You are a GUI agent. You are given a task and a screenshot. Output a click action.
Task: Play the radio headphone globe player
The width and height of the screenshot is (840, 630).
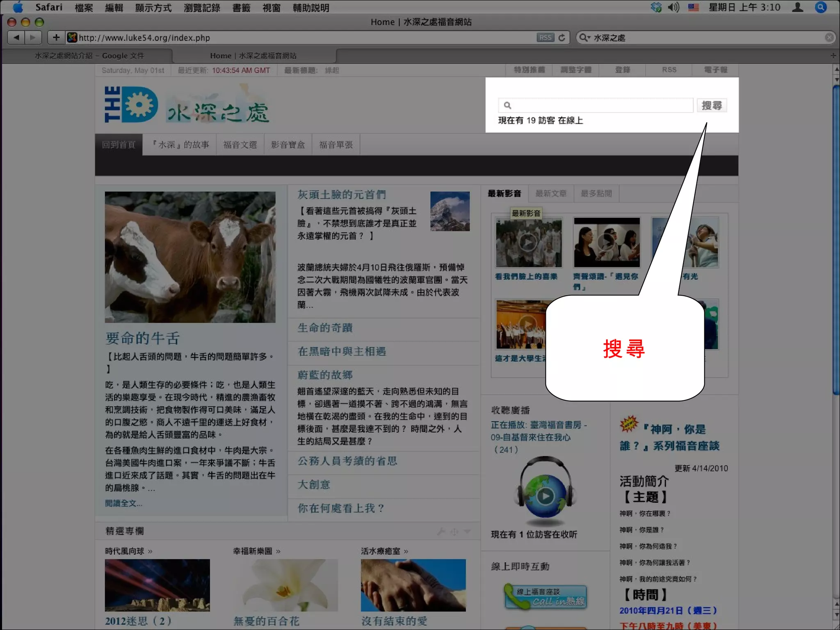545,496
